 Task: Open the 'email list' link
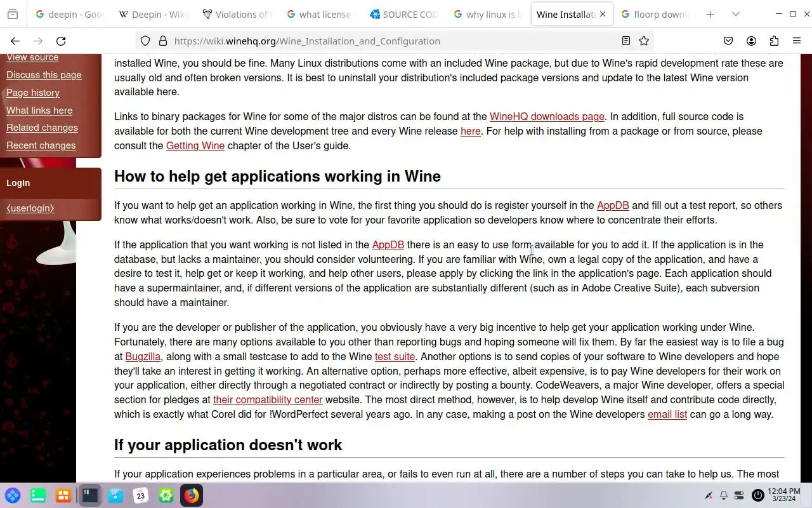(667, 415)
